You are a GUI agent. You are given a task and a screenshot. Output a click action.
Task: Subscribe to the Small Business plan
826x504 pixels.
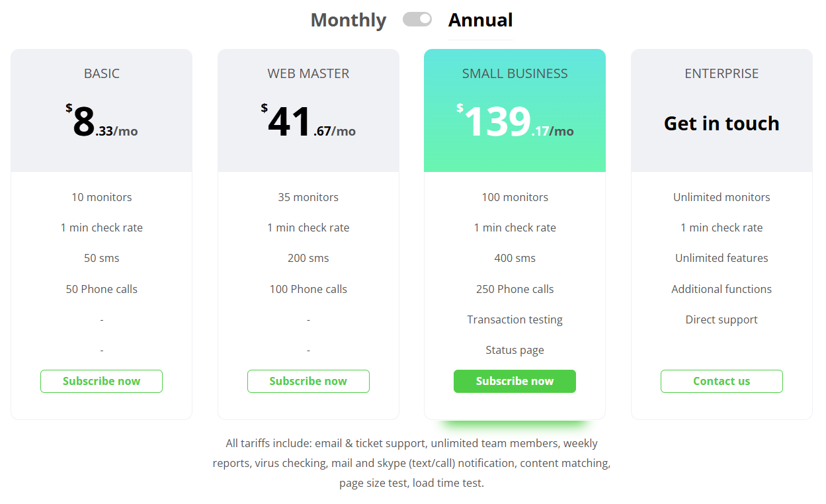(515, 381)
